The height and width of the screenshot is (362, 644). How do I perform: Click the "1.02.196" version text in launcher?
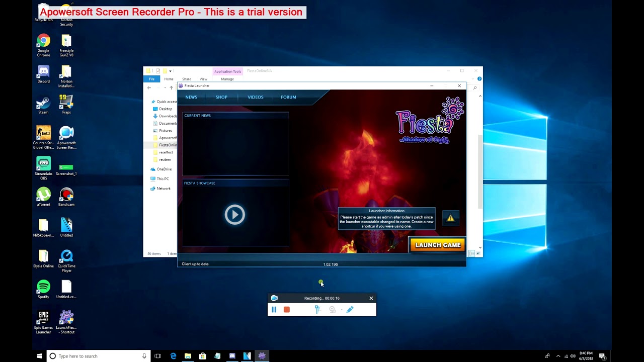coord(331,264)
